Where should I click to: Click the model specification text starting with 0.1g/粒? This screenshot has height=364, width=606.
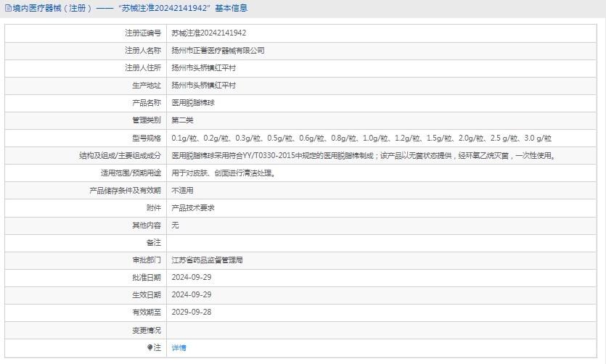(x=361, y=138)
